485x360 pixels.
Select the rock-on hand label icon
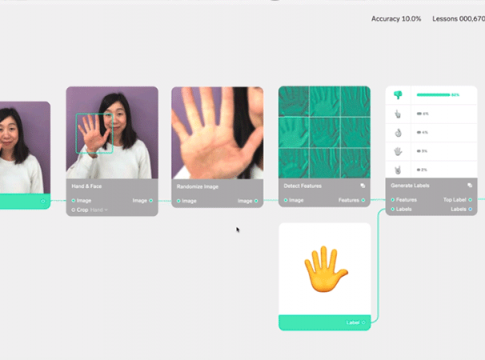(x=398, y=170)
